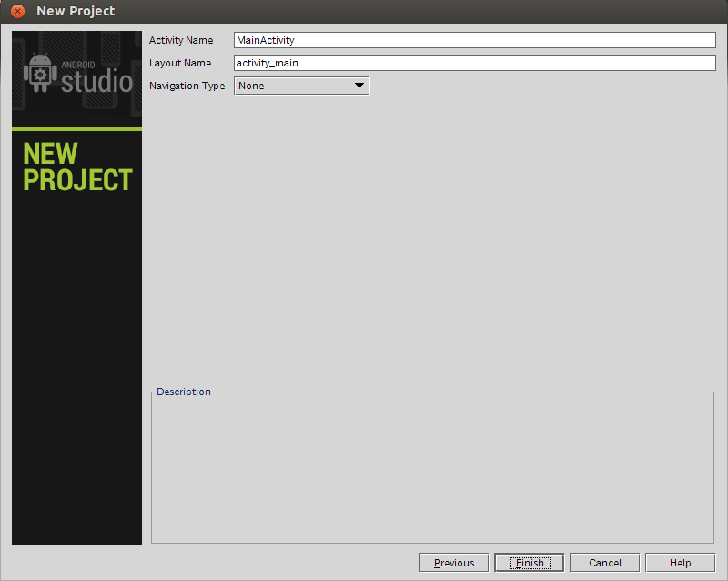This screenshot has width=728, height=581.
Task: Click the green NEW PROJECT heading
Action: point(77,167)
